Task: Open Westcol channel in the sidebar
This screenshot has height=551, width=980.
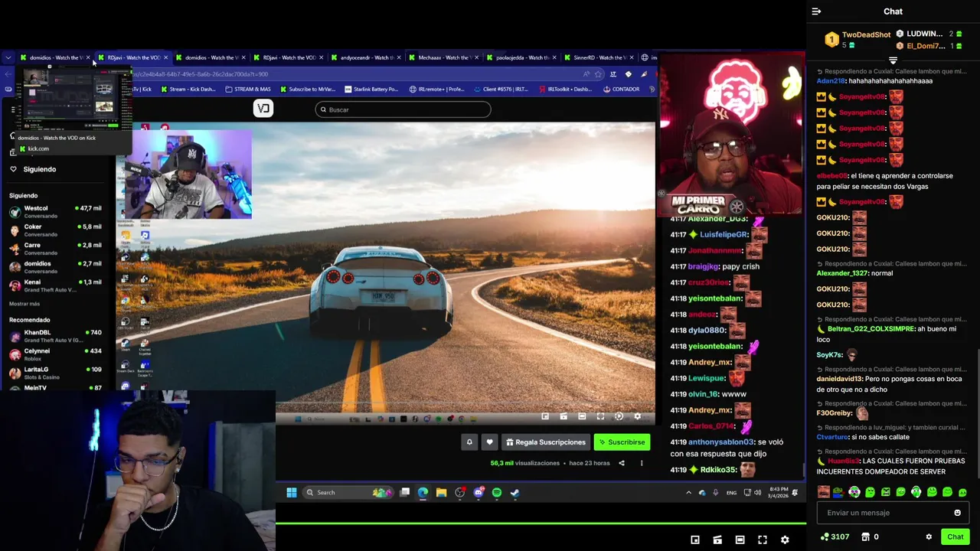Action: click(55, 211)
